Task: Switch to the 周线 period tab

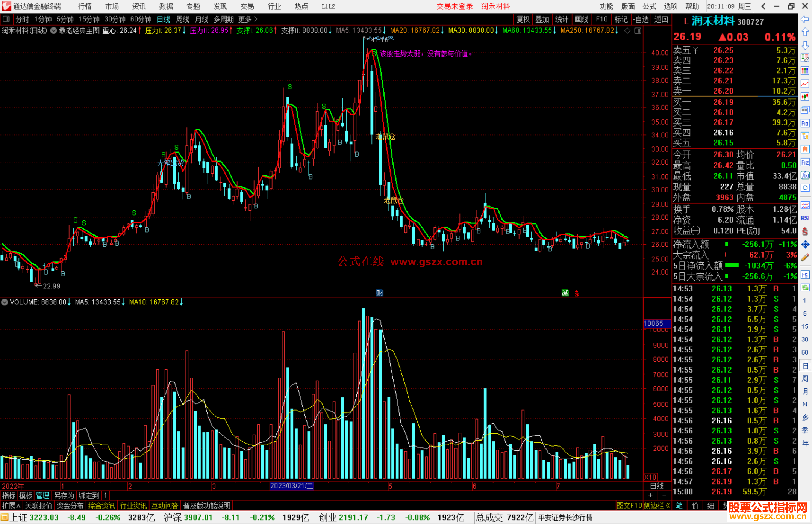Action: pos(183,19)
